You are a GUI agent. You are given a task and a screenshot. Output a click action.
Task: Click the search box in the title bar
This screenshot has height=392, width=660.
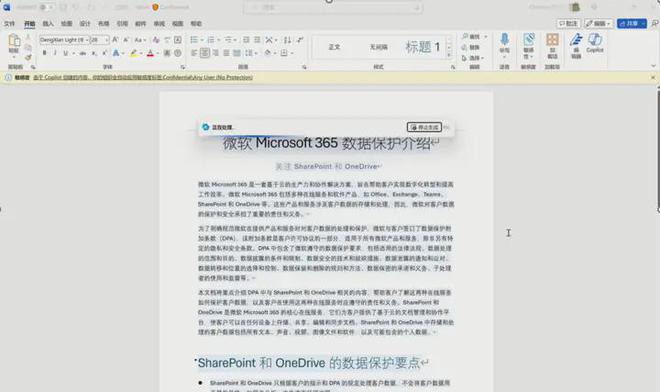(333, 7)
